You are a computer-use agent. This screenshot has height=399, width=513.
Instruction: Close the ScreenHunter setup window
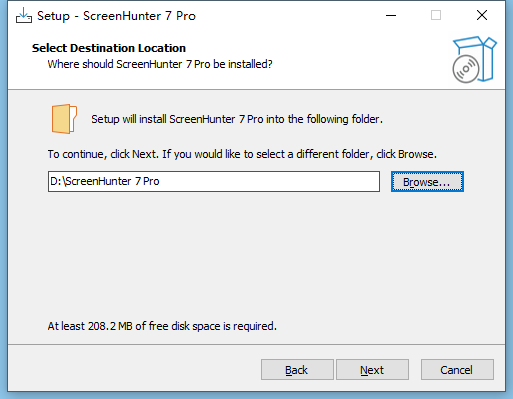click(482, 15)
